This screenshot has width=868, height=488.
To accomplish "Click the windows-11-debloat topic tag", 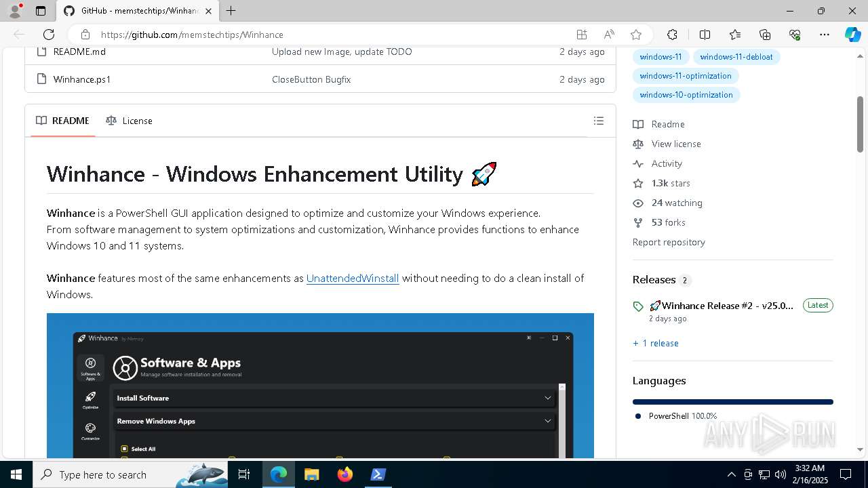I will point(736,57).
